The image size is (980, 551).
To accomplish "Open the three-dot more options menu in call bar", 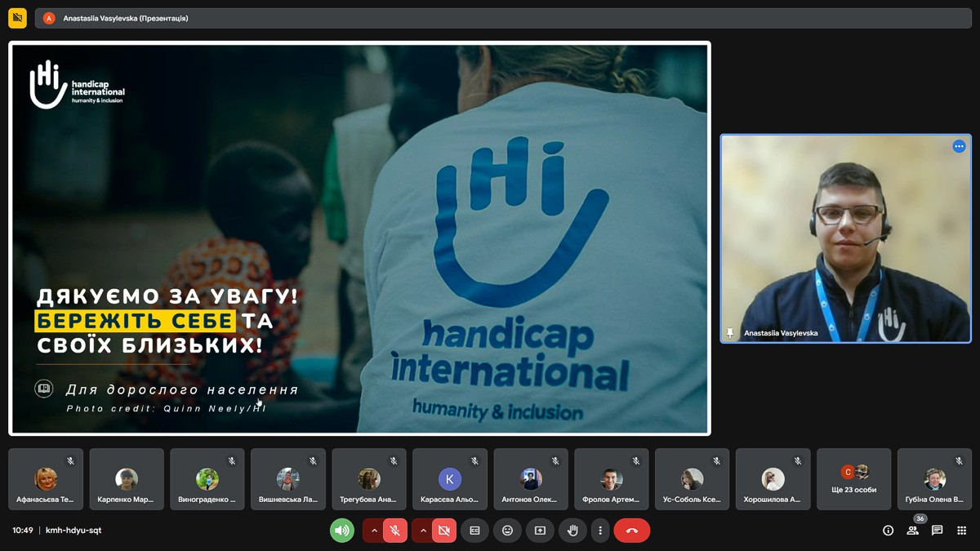I will point(600,531).
